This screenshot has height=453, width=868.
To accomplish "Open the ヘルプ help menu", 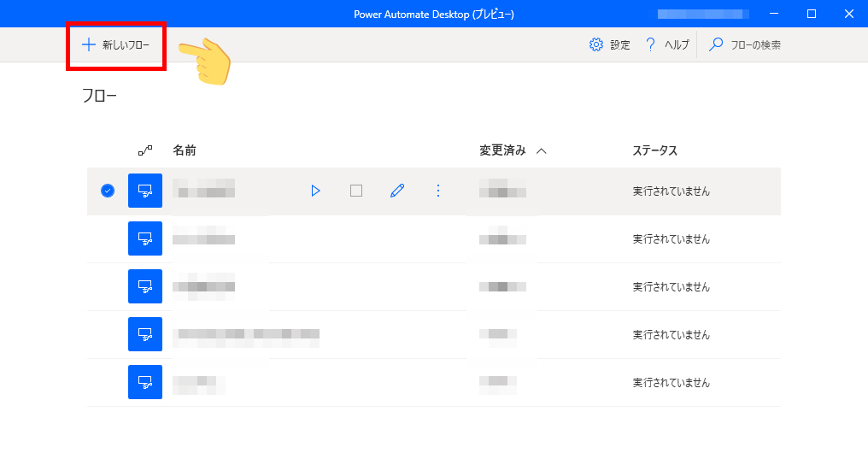I will pyautogui.click(x=667, y=44).
